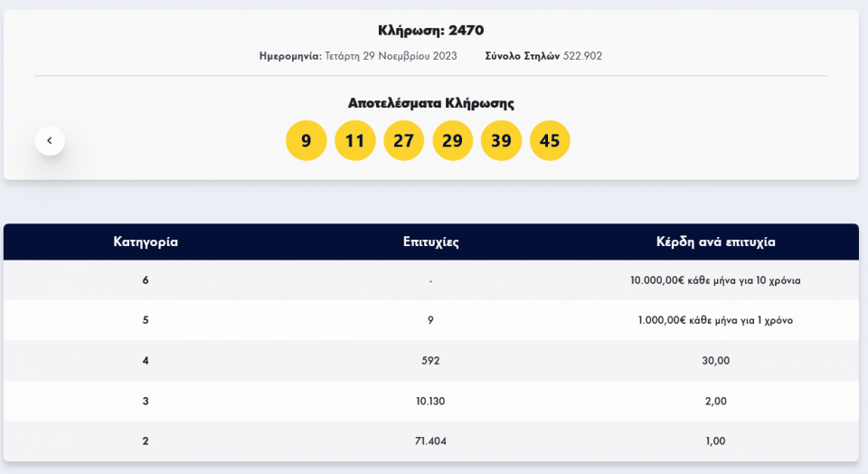This screenshot has width=868, height=474.
Task: Click the number 39 ball
Action: point(501,140)
